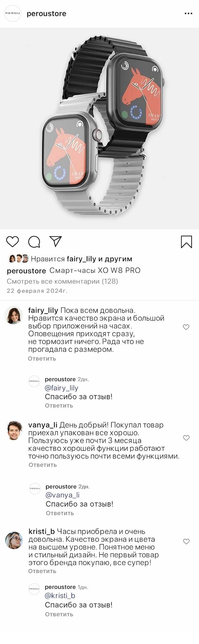Reply to vanya_li's comment

(x=43, y=465)
